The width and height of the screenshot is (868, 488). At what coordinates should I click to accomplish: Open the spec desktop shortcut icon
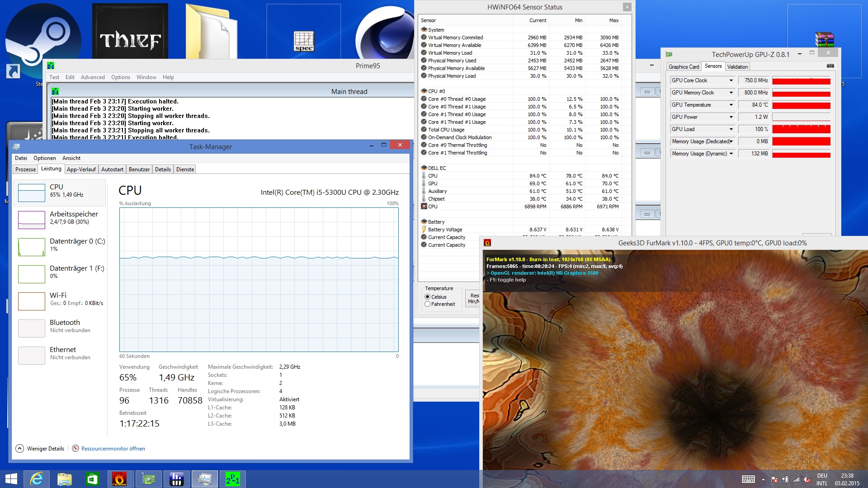pos(303,41)
